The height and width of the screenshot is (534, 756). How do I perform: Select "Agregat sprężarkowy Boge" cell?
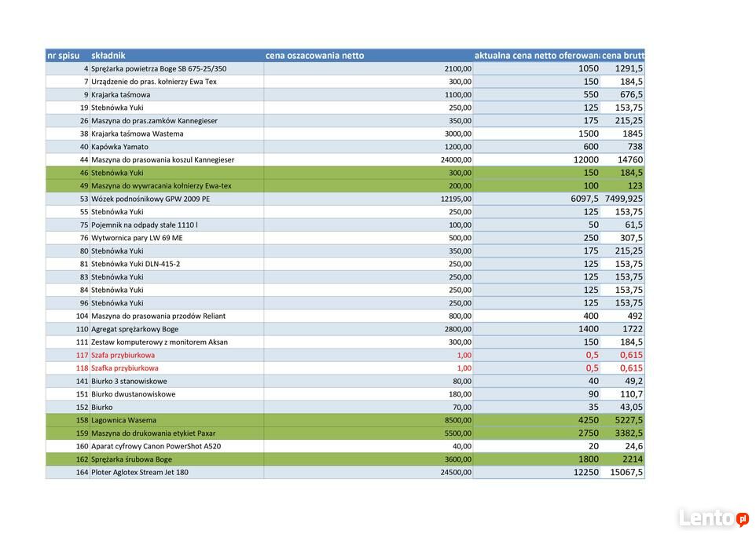134,329
